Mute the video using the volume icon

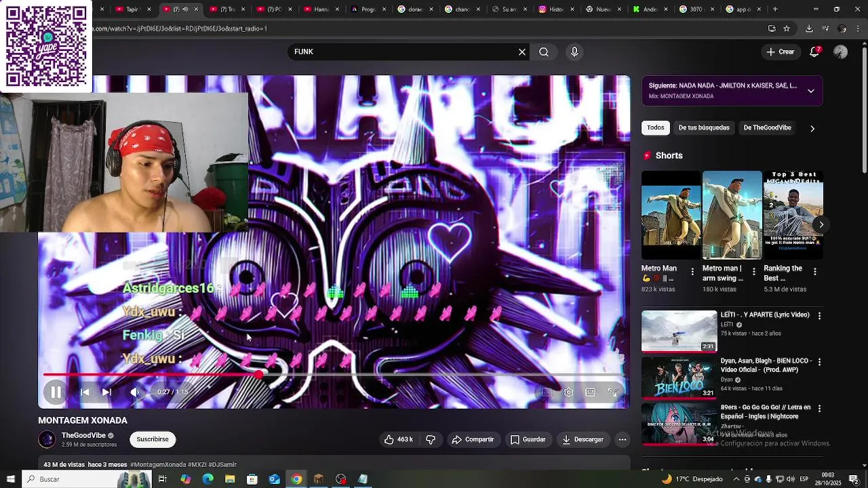(135, 392)
